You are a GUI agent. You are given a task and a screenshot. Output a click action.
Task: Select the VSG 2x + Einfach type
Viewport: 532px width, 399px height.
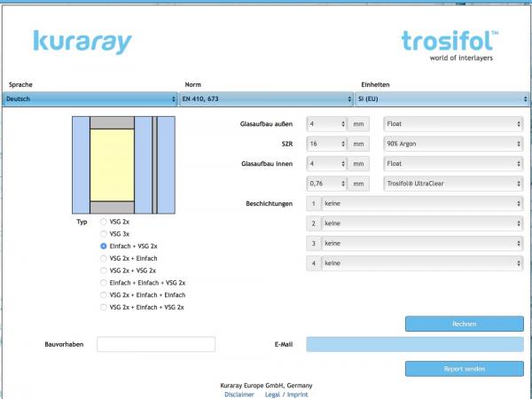click(x=104, y=259)
